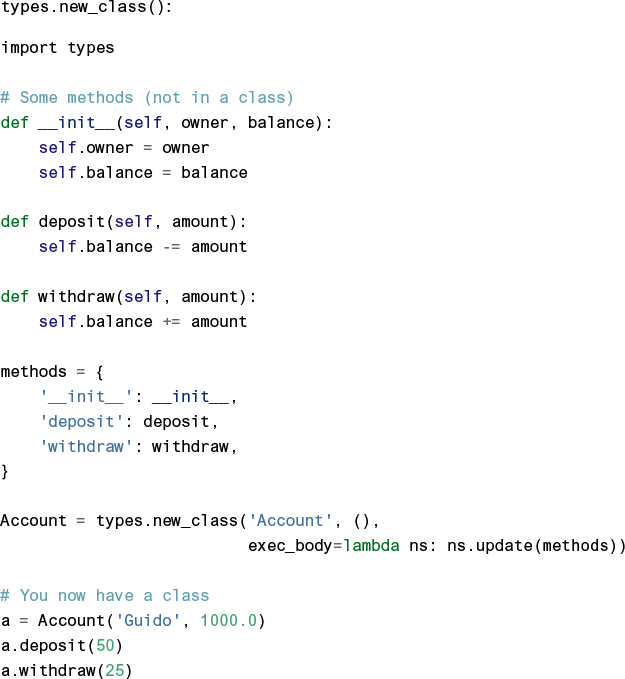
Task: Click the 'methods = {' dictionary opening line
Action: (x=52, y=371)
